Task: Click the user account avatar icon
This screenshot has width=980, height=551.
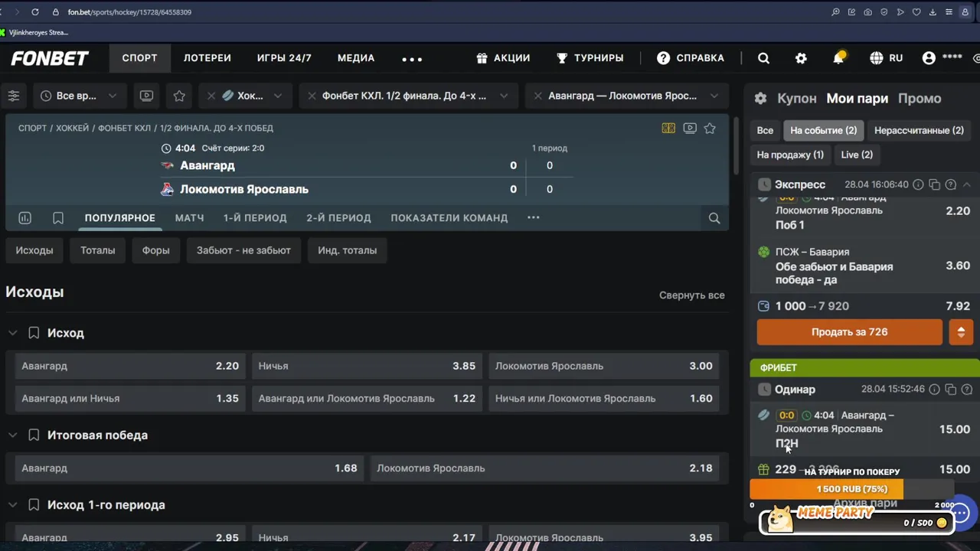Action: point(929,58)
